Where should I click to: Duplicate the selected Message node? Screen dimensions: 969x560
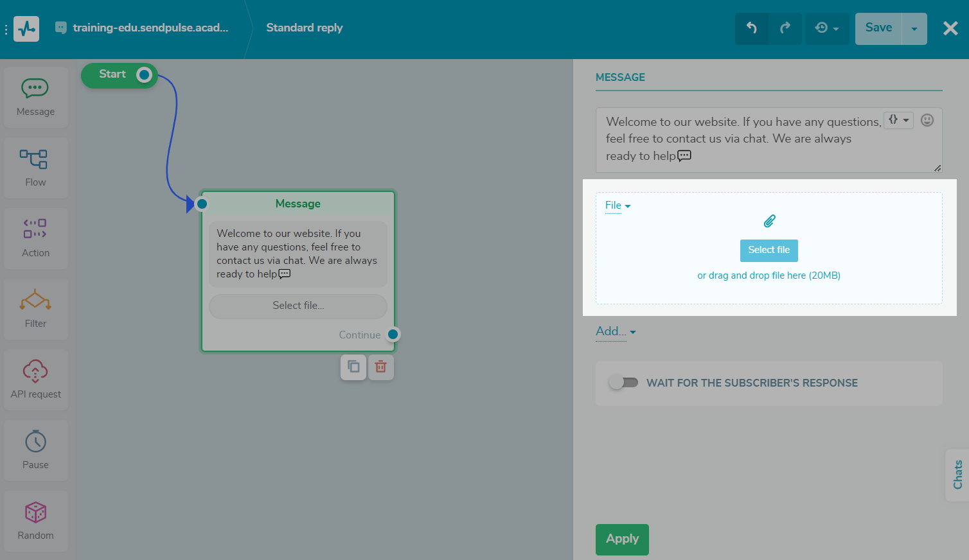pyautogui.click(x=353, y=367)
